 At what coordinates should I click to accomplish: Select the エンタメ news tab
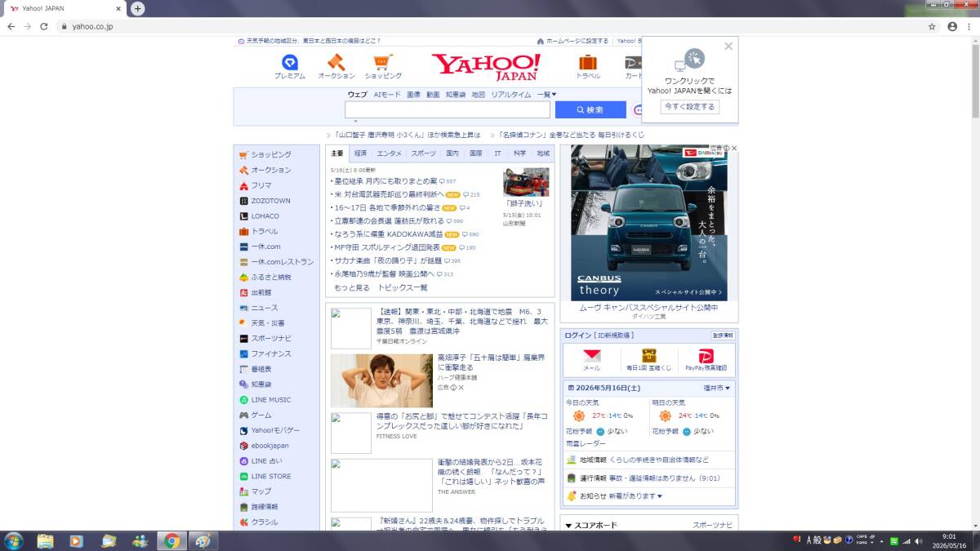390,153
